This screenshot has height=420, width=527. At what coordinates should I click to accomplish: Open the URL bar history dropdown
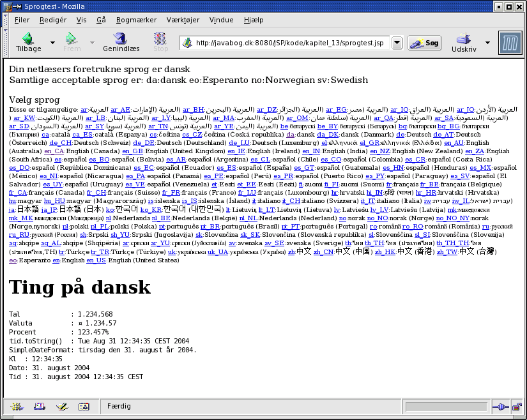pos(397,43)
